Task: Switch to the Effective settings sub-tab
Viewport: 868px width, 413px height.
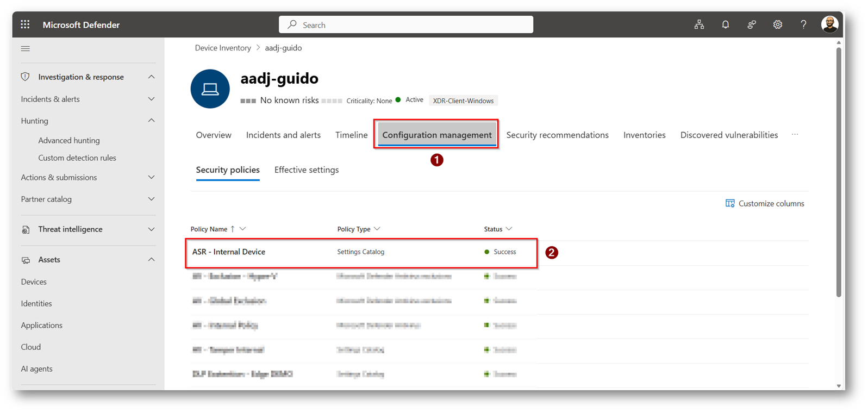Action: pyautogui.click(x=307, y=170)
